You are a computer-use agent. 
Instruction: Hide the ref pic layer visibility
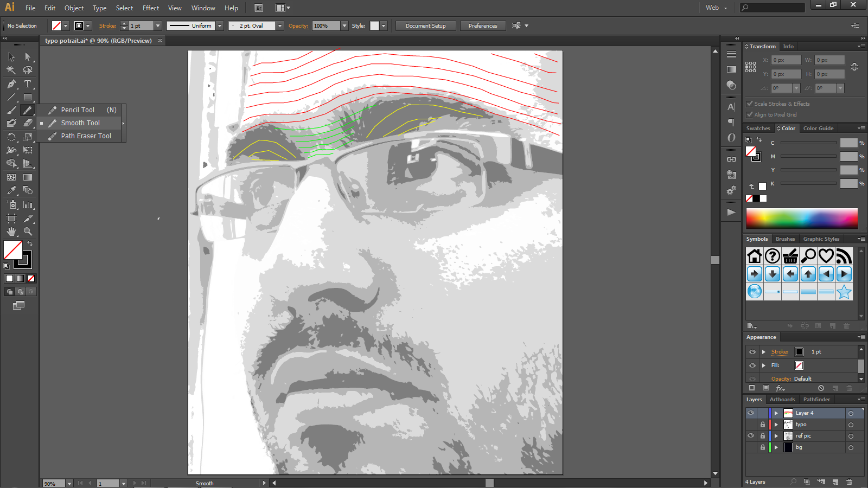[751, 435]
